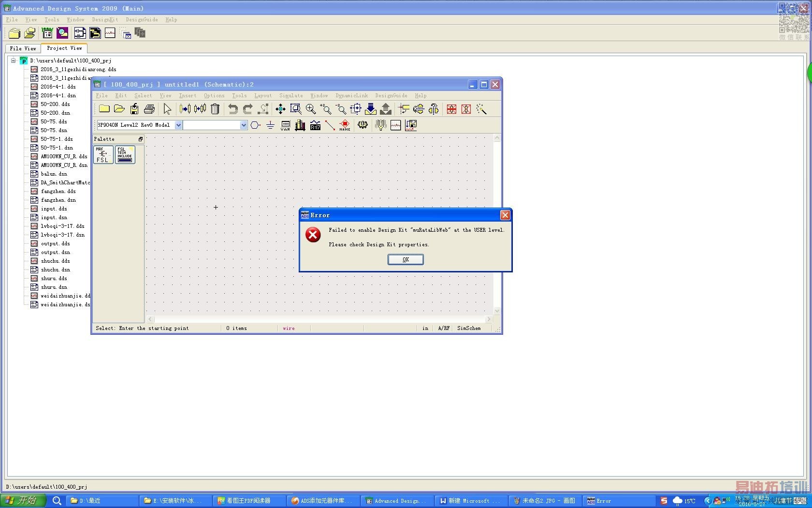812x508 pixels.
Task: Switch to the Advanced Design taskbar button
Action: tap(396, 501)
